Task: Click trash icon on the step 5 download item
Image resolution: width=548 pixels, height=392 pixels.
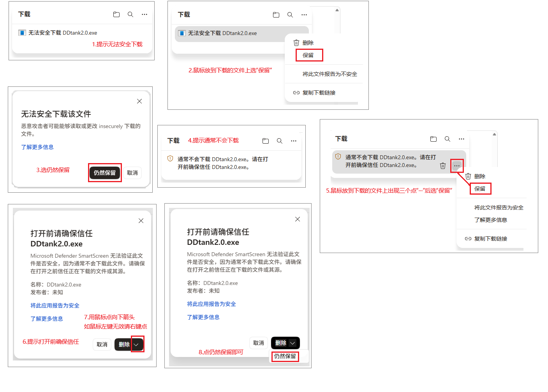Action: [443, 166]
